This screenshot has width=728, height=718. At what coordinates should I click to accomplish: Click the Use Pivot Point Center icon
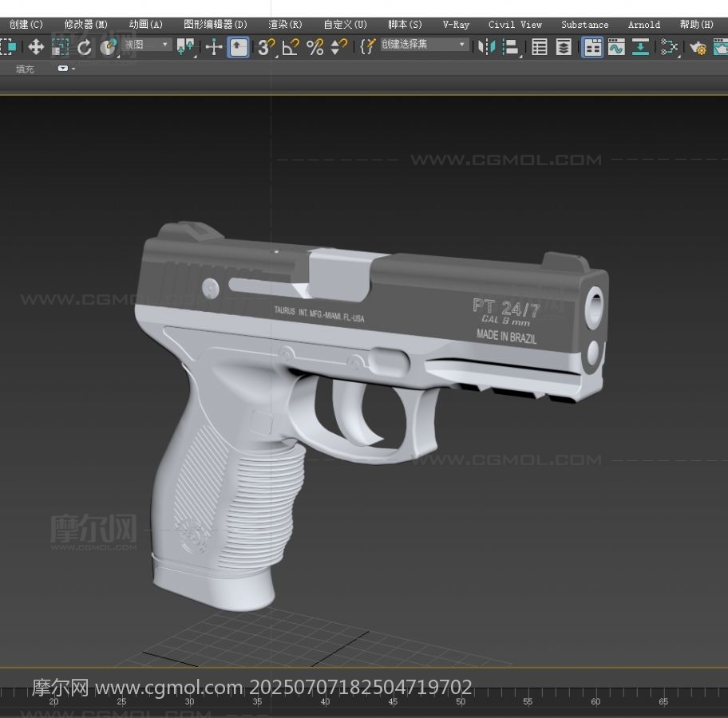click(186, 47)
